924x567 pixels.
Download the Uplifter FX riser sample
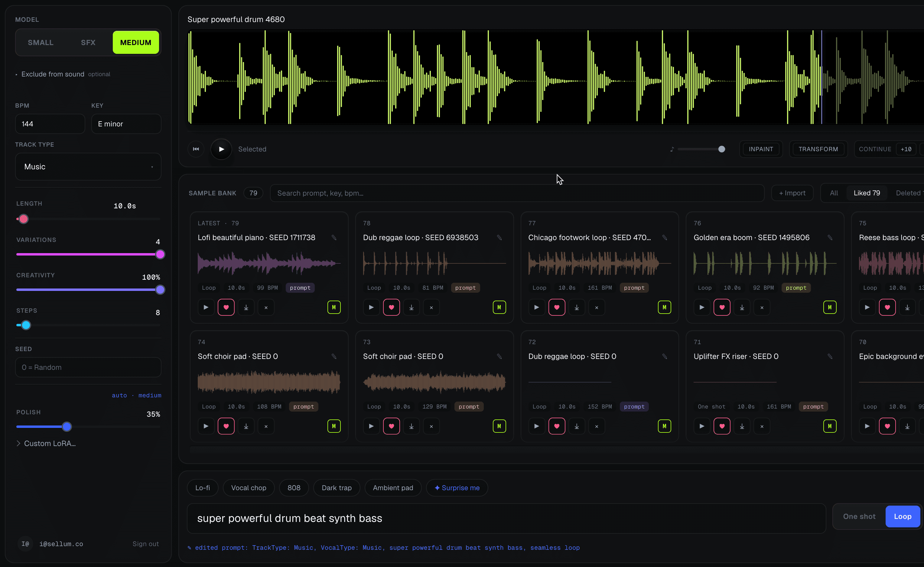coord(742,426)
